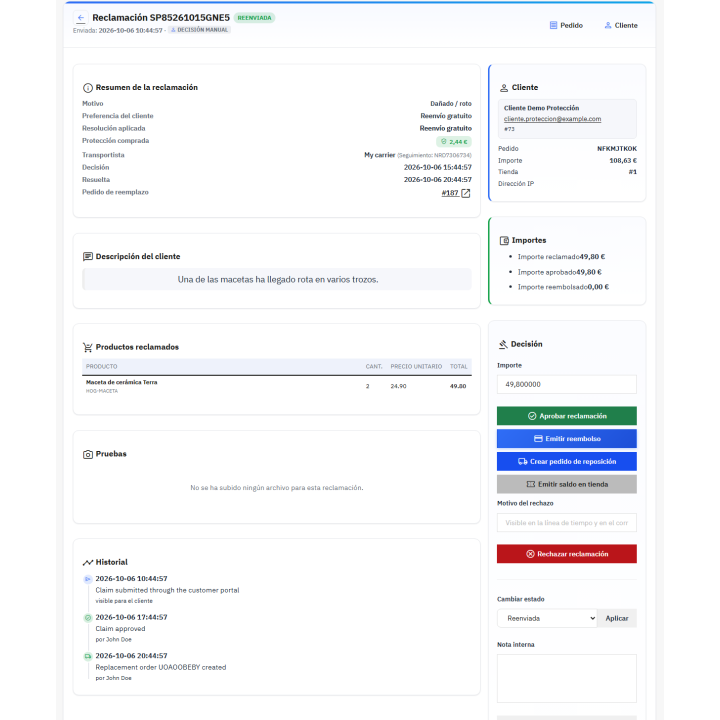Click the check icon in Aprobar reclamación button
Viewport: 720px width, 720px height.
(x=532, y=416)
